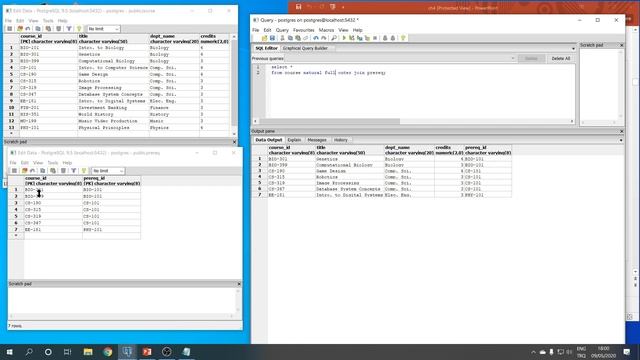
Task: Close Output pane
Action: tap(622, 131)
